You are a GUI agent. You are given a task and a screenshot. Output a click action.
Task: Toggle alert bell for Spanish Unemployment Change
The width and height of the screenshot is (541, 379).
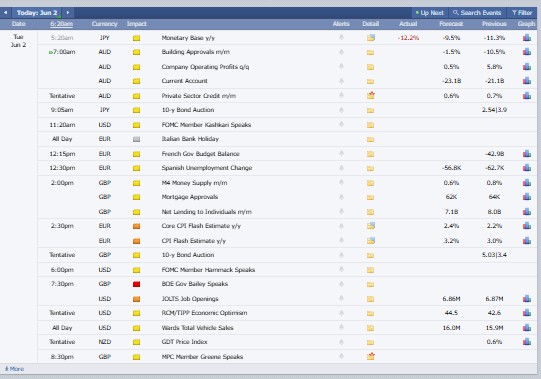coord(341,168)
